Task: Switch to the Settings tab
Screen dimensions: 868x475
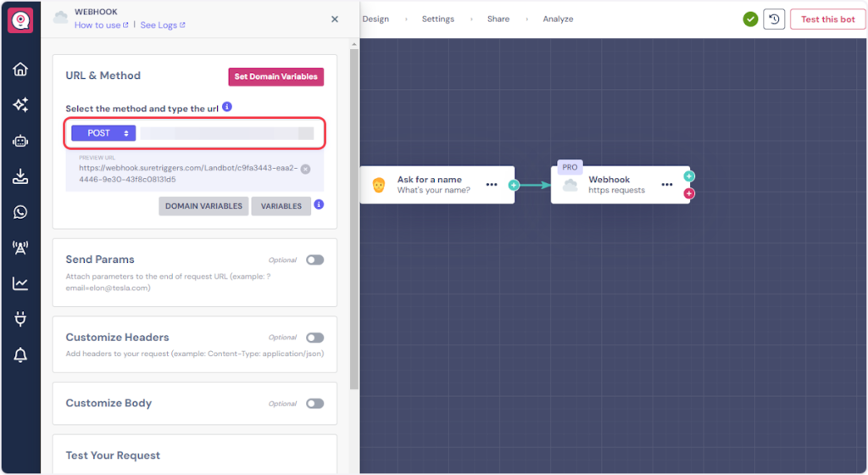Action: tap(437, 19)
